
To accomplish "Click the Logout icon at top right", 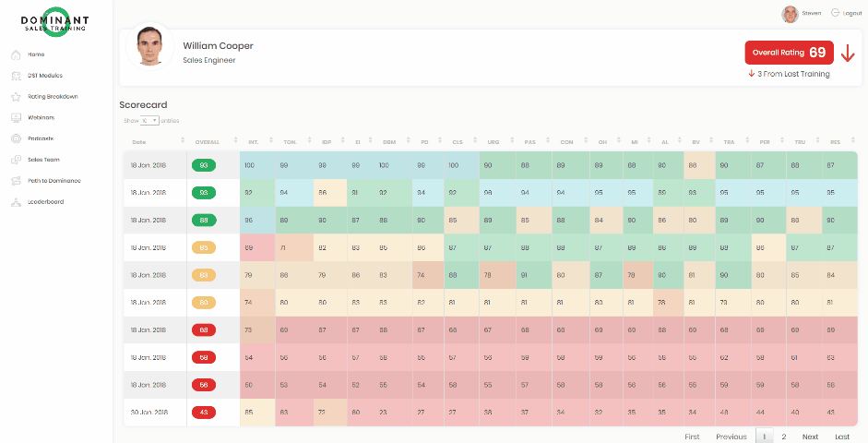I will [836, 13].
